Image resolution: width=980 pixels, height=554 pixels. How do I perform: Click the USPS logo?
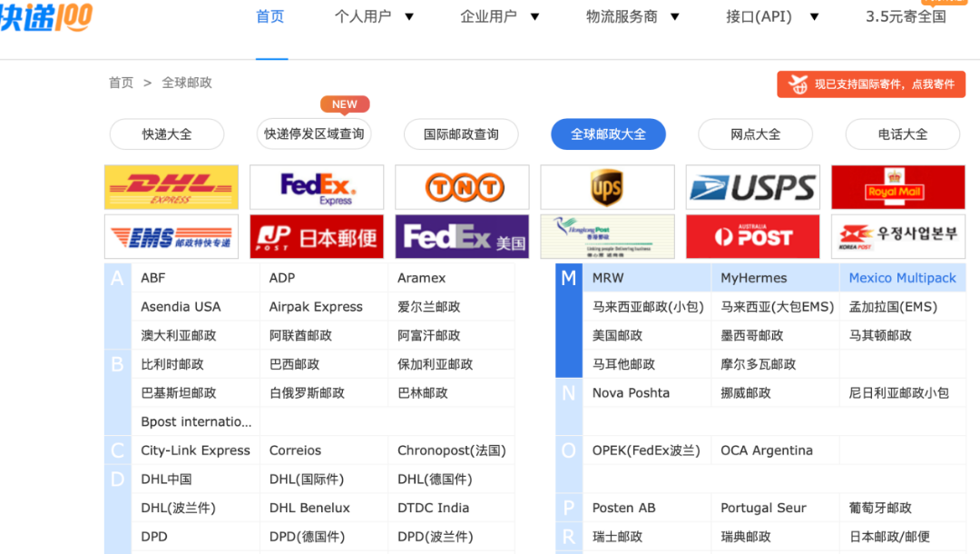pyautogui.click(x=752, y=187)
